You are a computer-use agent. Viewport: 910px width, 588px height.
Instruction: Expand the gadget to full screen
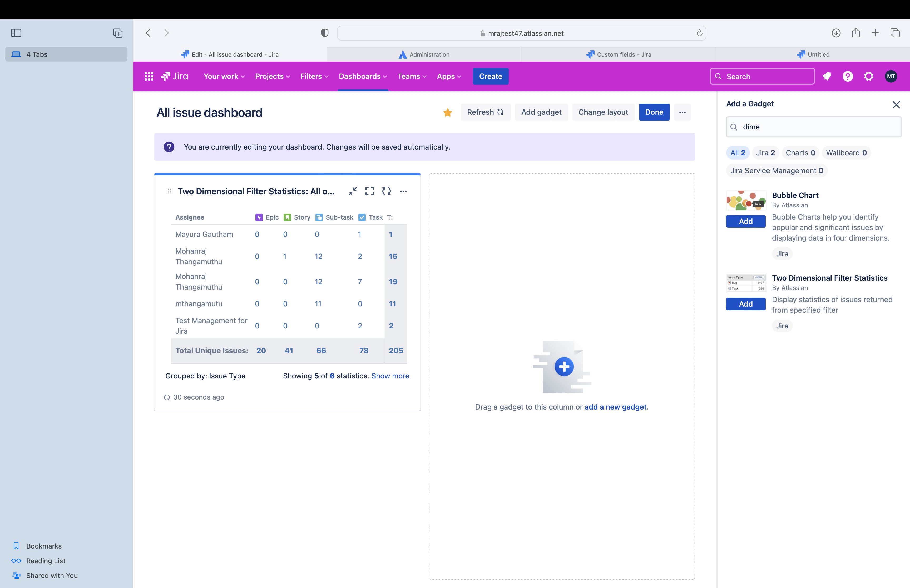tap(369, 191)
